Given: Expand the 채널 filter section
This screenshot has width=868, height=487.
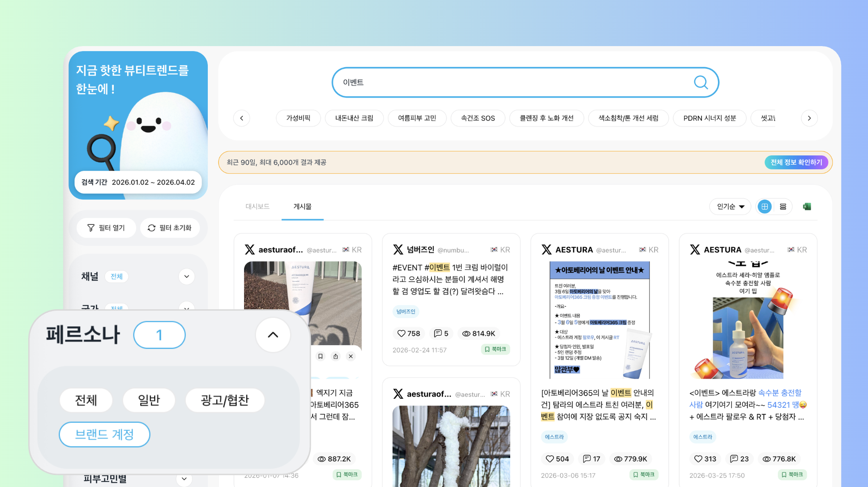Looking at the screenshot, I should click(186, 276).
